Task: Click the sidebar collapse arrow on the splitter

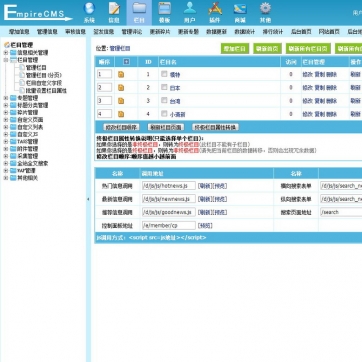Action: tap(88, 199)
